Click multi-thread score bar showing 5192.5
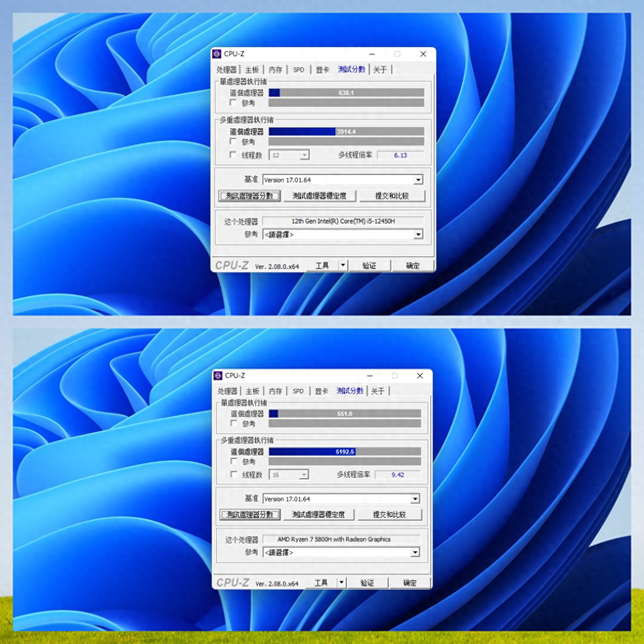The image size is (644, 644). [x=345, y=452]
